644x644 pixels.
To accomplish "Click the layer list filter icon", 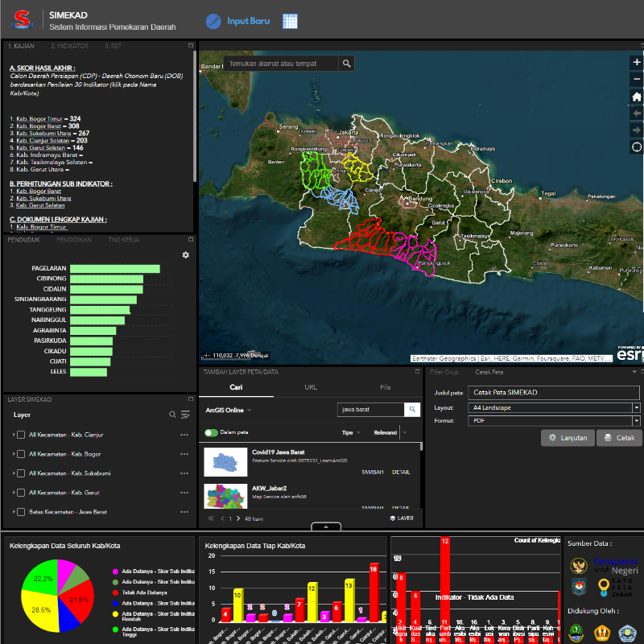I will [x=186, y=415].
